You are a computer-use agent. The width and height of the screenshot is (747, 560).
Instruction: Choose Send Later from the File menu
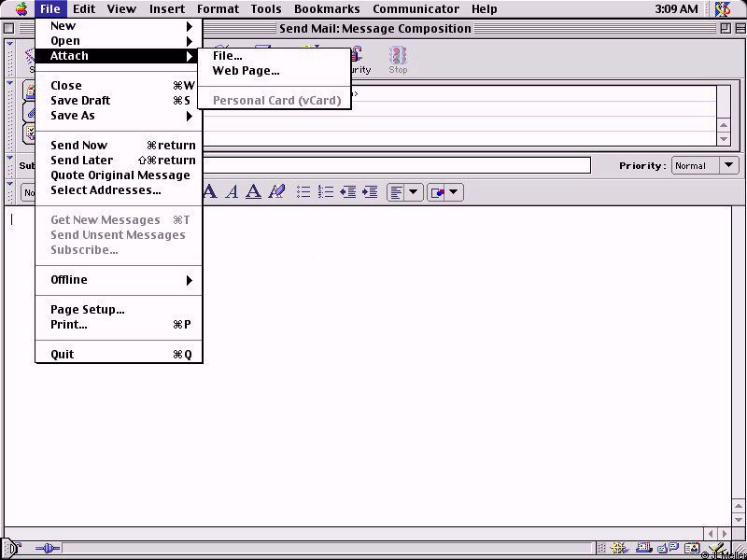click(x=120, y=160)
